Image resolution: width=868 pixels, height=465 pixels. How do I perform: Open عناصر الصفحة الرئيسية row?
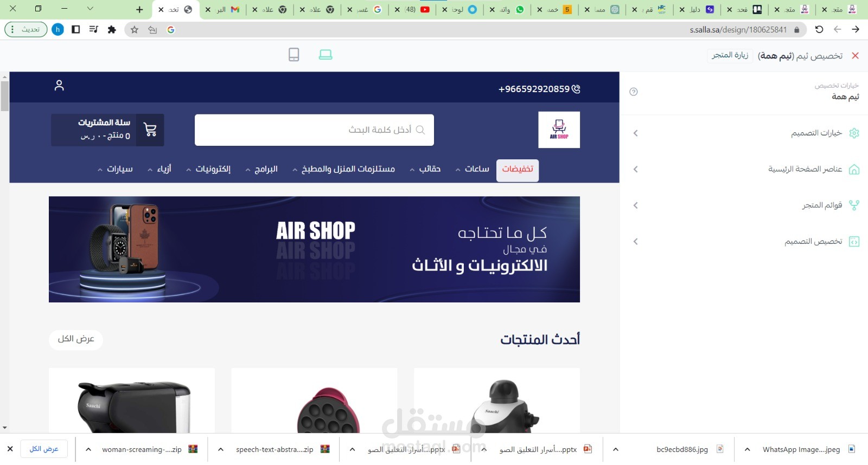pos(744,170)
